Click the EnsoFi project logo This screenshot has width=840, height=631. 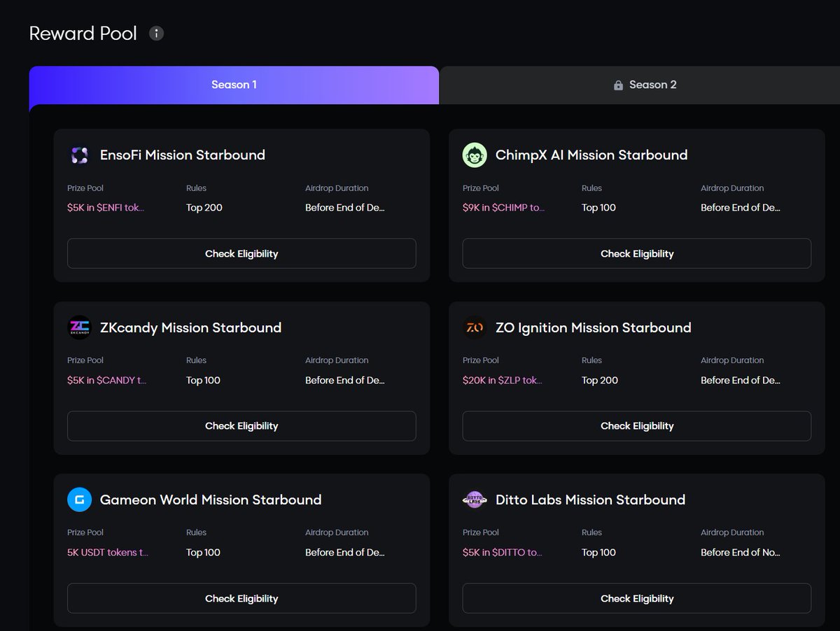pos(80,155)
